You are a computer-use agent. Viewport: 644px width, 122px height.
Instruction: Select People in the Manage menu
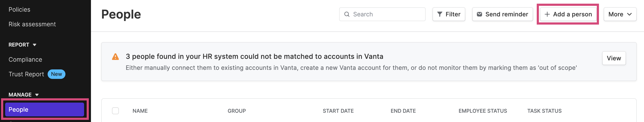pyautogui.click(x=44, y=109)
